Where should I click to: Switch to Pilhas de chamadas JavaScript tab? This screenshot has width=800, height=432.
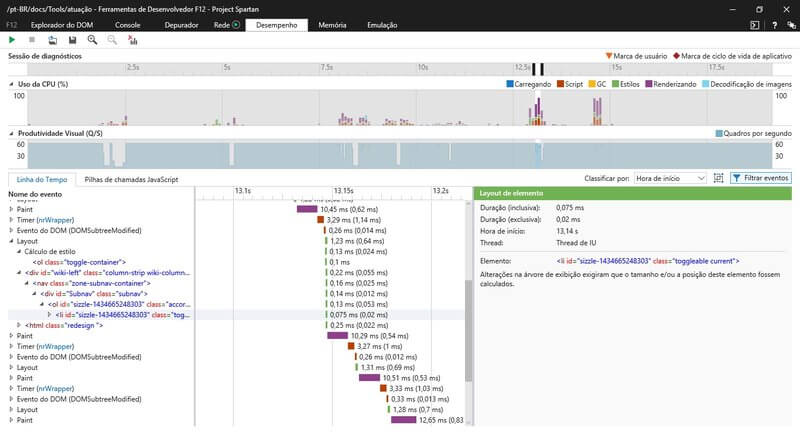coord(131,180)
